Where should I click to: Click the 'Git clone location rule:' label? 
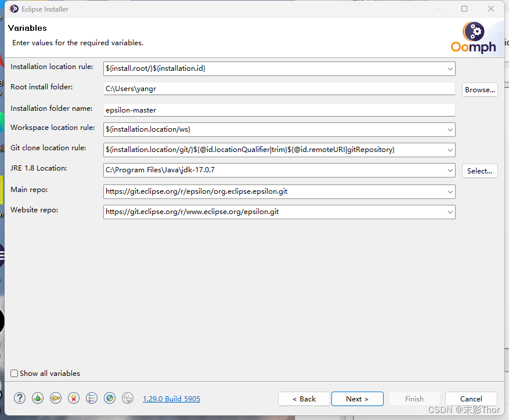[x=48, y=148]
